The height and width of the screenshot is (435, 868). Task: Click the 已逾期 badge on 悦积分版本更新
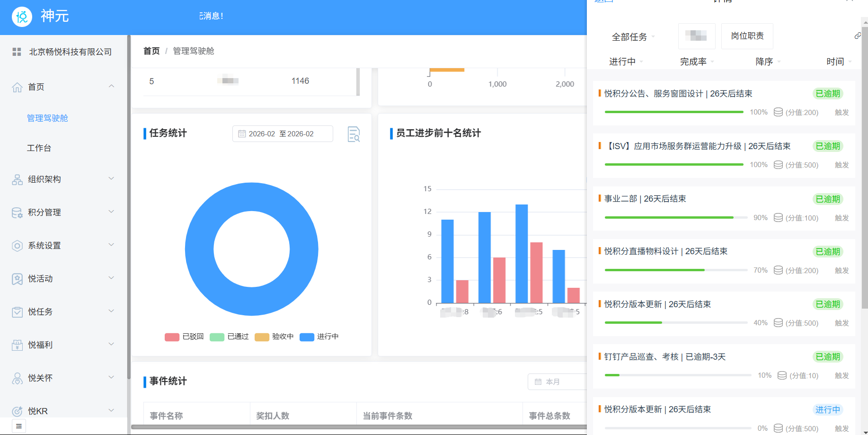(x=827, y=304)
